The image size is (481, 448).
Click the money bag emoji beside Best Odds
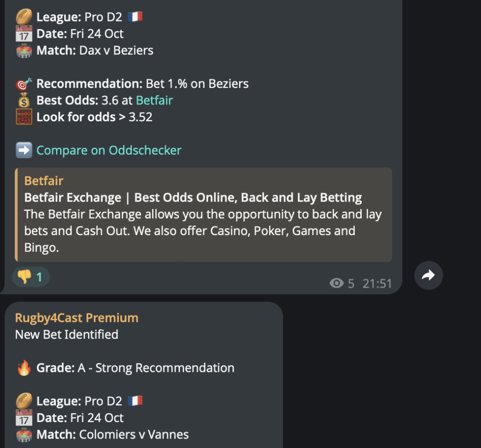tap(23, 101)
